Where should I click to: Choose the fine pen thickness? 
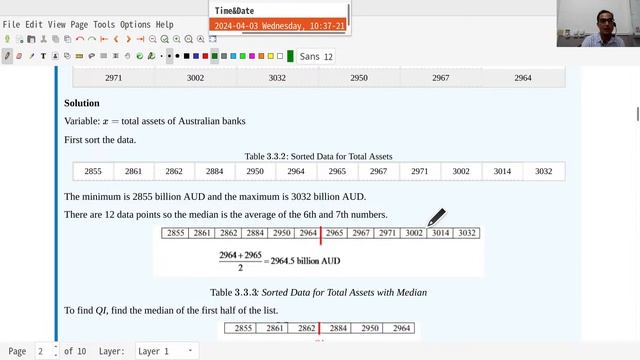pyautogui.click(x=162, y=56)
